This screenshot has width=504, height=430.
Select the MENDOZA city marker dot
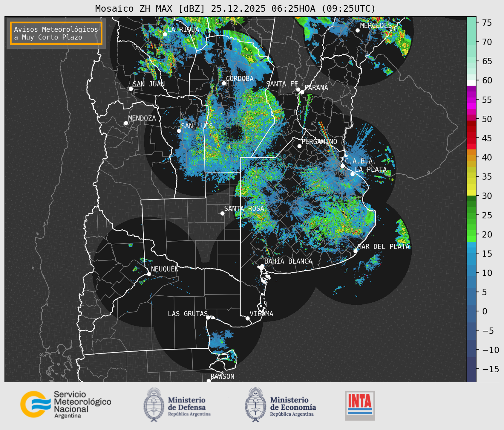(x=126, y=123)
